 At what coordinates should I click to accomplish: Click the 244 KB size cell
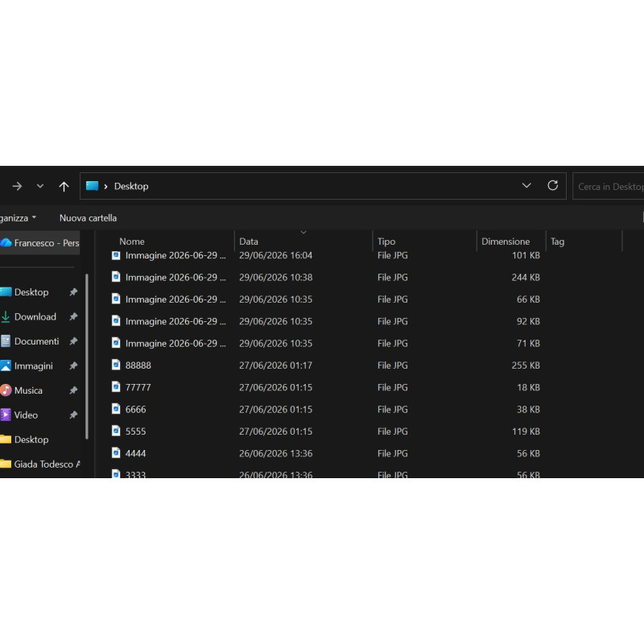(x=526, y=277)
